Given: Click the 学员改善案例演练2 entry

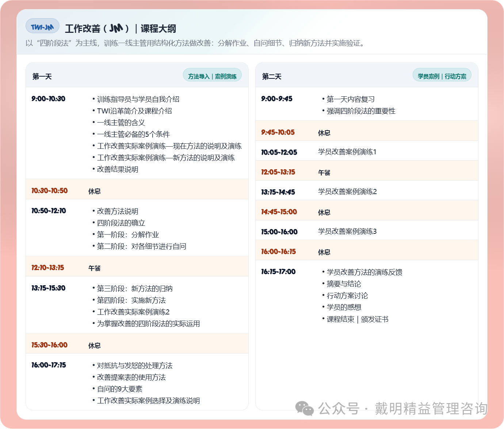Looking at the screenshot, I should (x=347, y=192).
